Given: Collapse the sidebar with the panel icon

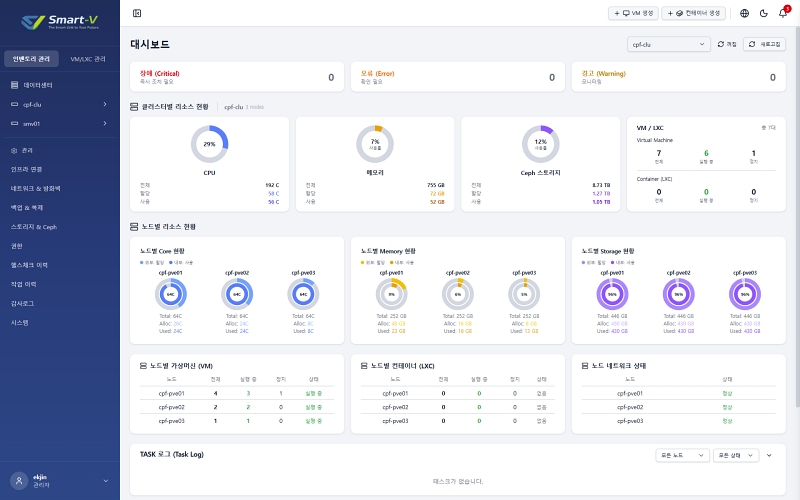Looking at the screenshot, I should tap(137, 13).
